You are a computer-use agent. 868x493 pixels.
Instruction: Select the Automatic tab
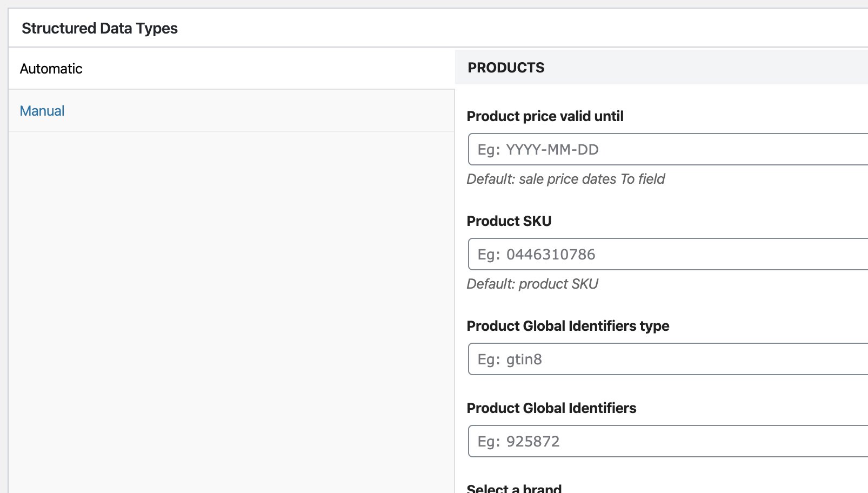231,69
